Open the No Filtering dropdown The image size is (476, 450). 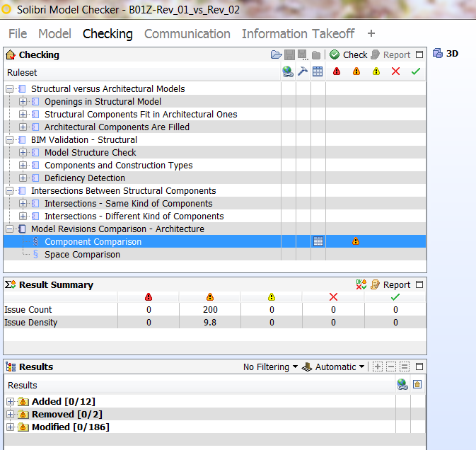270,367
